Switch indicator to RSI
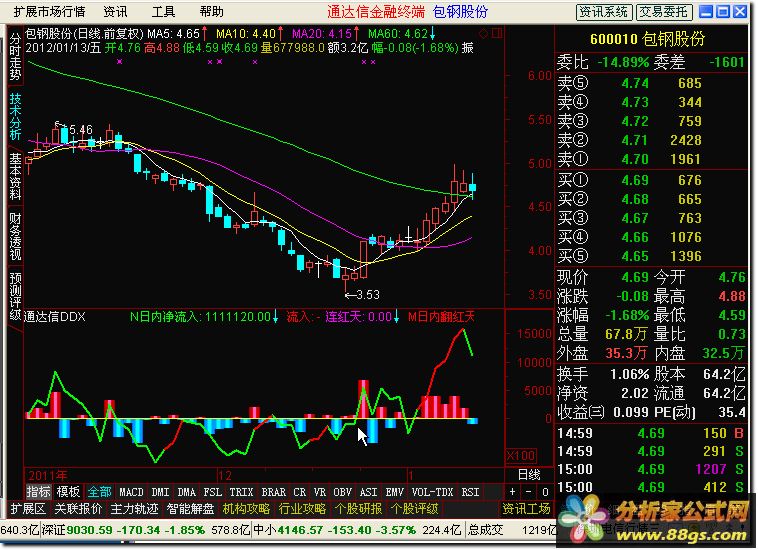The image size is (758, 550). [x=470, y=492]
